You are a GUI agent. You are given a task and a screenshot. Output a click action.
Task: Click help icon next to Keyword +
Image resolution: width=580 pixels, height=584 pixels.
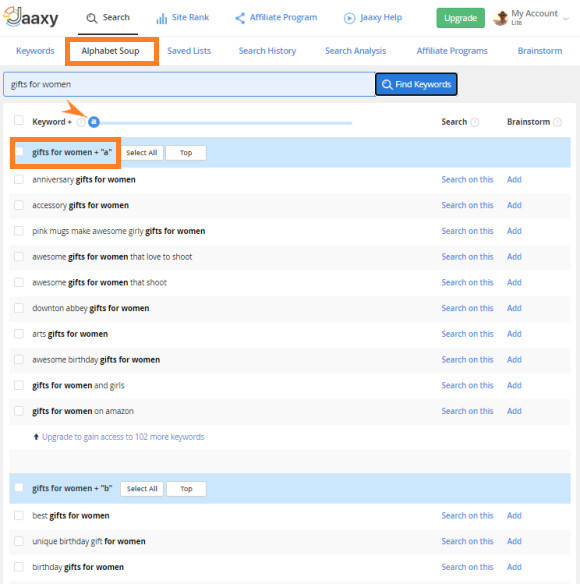click(80, 122)
